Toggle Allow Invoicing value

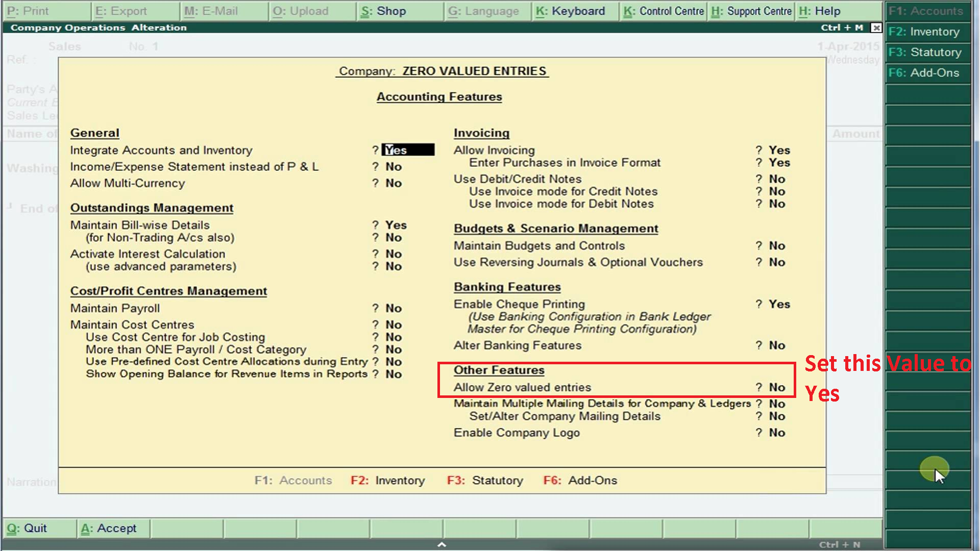[x=779, y=150]
